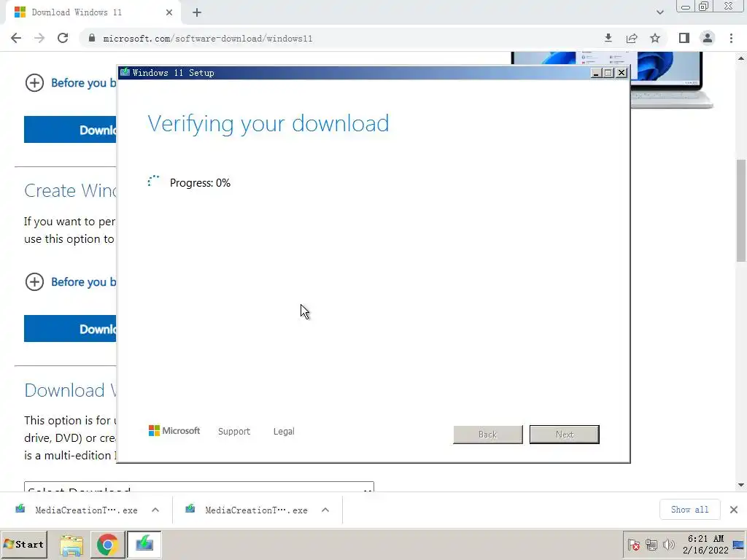Click the network tray icon
The image size is (747, 560).
651,544
